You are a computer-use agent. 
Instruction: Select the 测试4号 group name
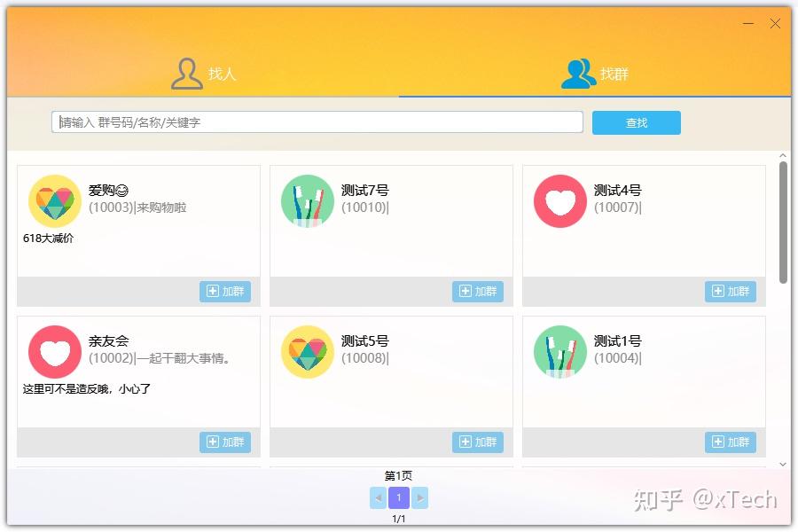(617, 191)
